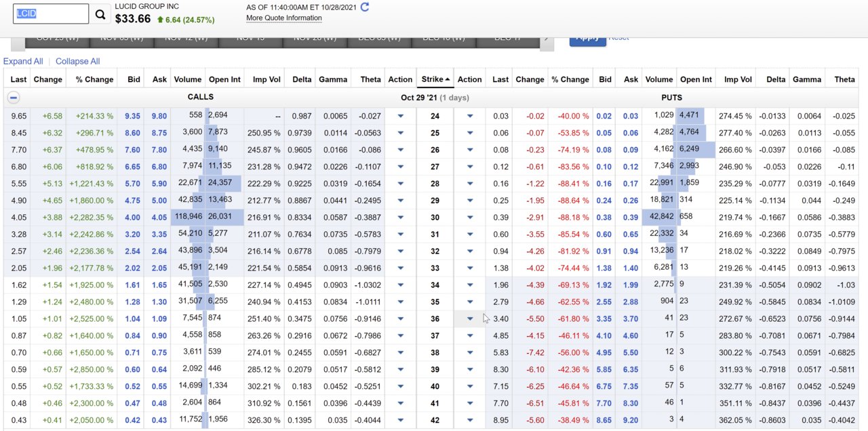Click Collapse All link
This screenshot has height=431, width=868.
coord(78,61)
